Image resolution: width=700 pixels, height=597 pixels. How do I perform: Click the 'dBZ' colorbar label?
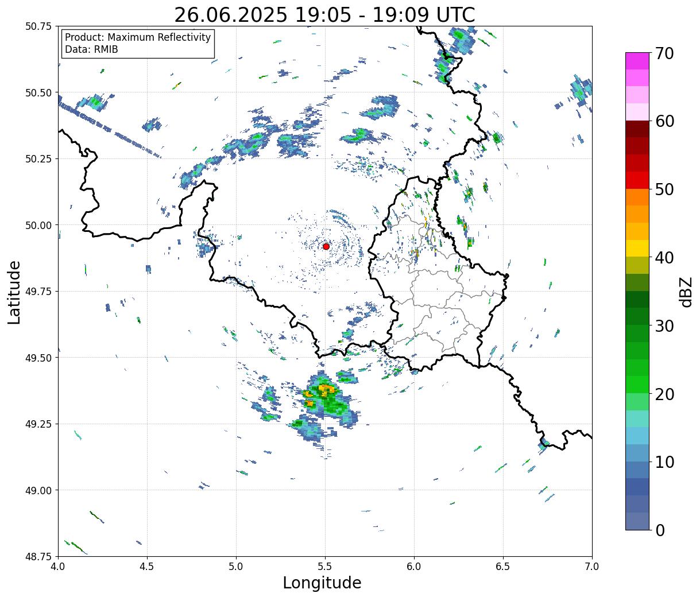[x=686, y=292]
